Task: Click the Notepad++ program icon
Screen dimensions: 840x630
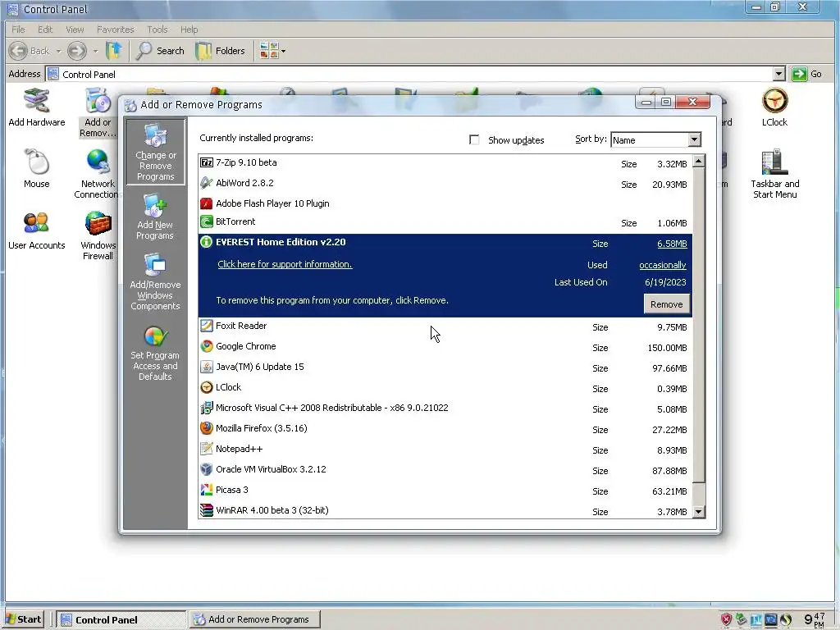Action: pyautogui.click(x=206, y=449)
